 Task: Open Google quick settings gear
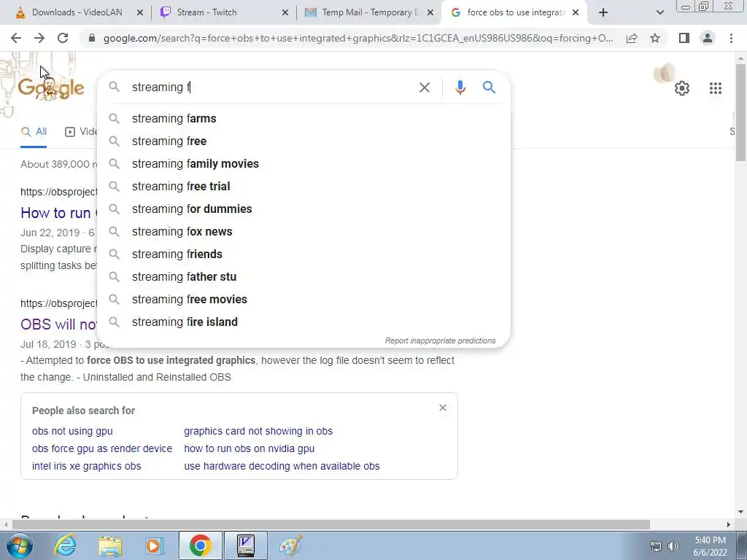(x=682, y=88)
